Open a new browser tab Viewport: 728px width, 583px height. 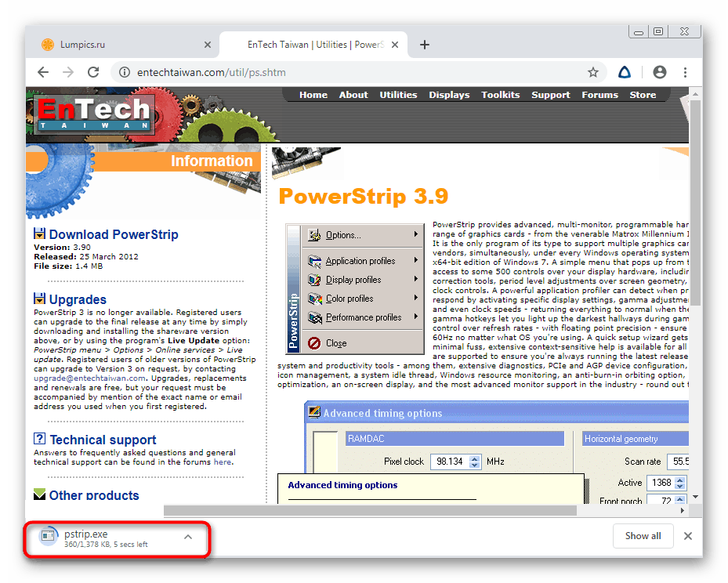pyautogui.click(x=425, y=45)
